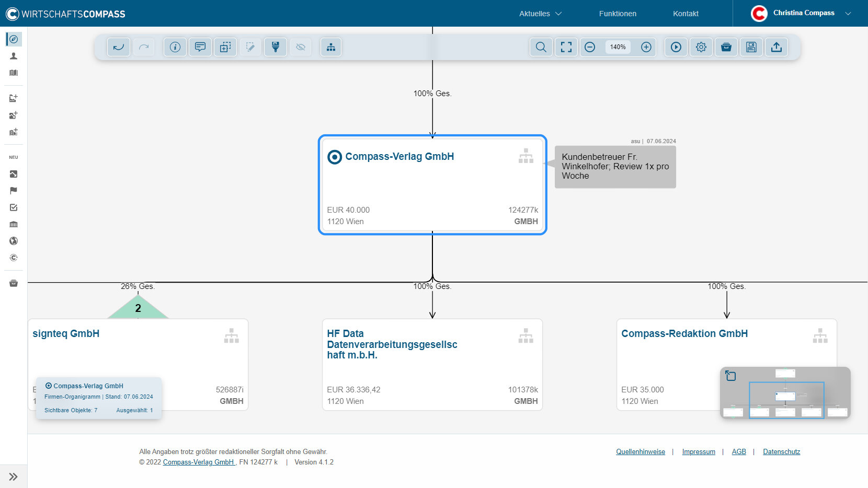Select the Compass-Redaktion GmbH node title
868x488 pixels.
point(684,333)
